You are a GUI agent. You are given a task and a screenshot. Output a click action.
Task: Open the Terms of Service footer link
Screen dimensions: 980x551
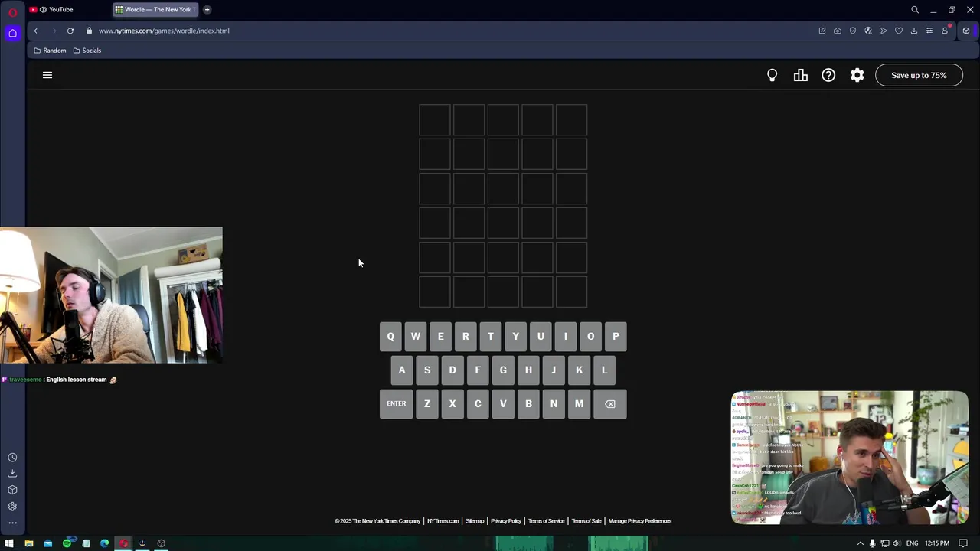pos(546,521)
